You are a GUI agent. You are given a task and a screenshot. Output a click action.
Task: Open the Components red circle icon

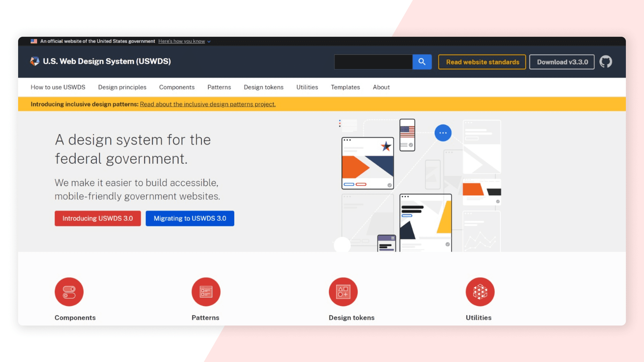click(x=69, y=292)
